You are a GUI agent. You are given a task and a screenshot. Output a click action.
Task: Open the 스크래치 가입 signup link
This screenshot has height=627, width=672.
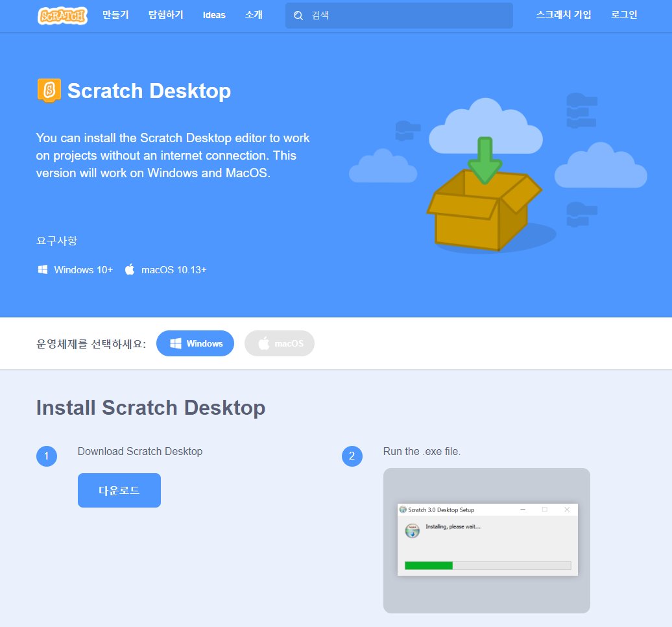point(564,14)
